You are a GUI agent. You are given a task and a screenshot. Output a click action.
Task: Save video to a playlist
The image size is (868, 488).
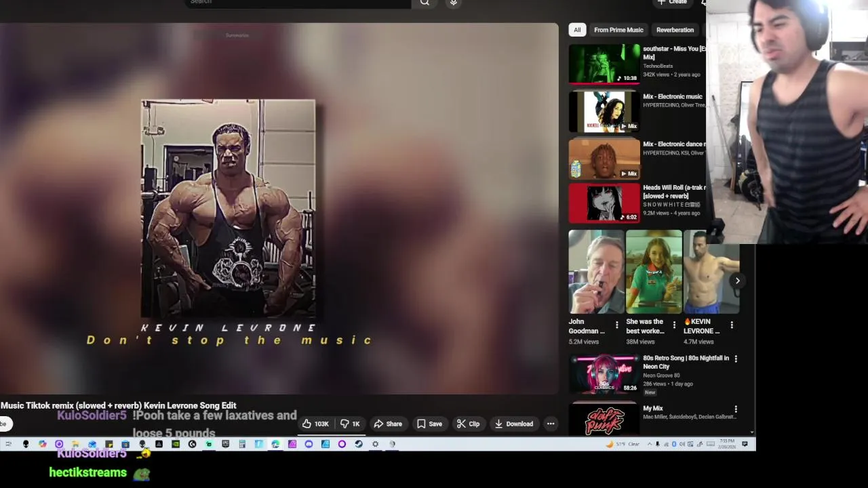pos(429,424)
